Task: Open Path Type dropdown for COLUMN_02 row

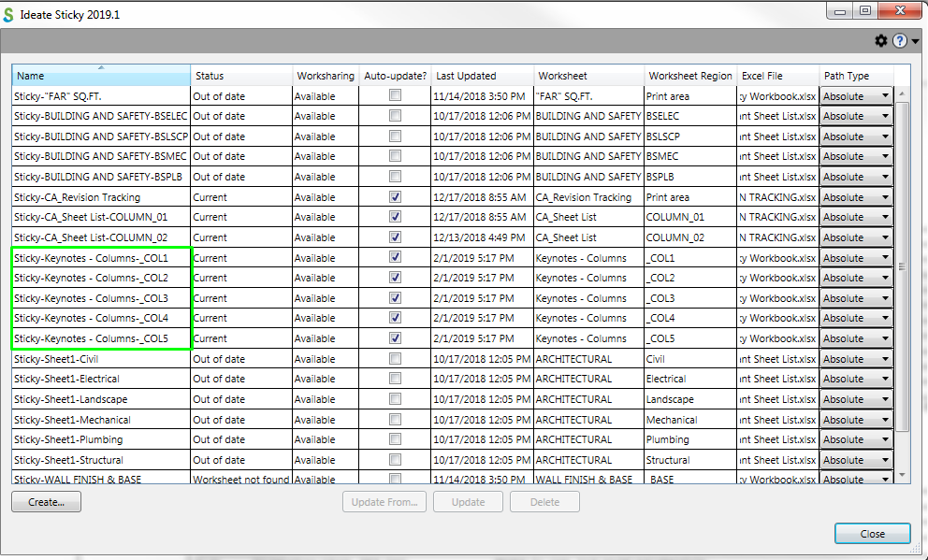Action: tap(856, 237)
